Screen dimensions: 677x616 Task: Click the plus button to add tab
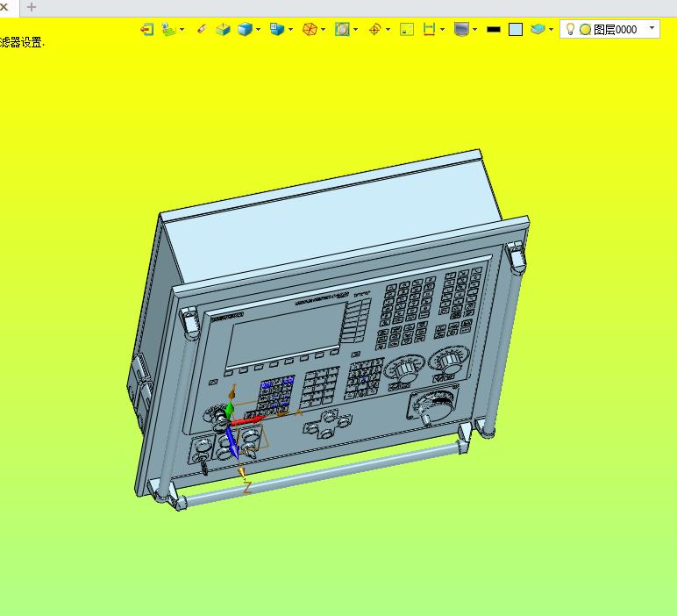[x=31, y=7]
